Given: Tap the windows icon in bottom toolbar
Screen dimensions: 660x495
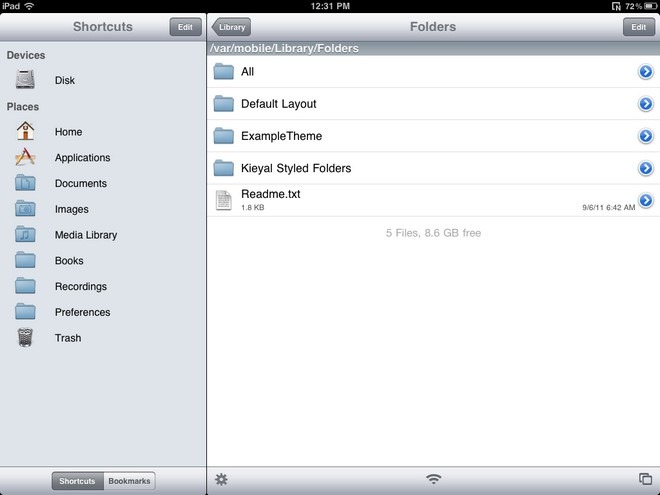Looking at the screenshot, I should [x=645, y=479].
